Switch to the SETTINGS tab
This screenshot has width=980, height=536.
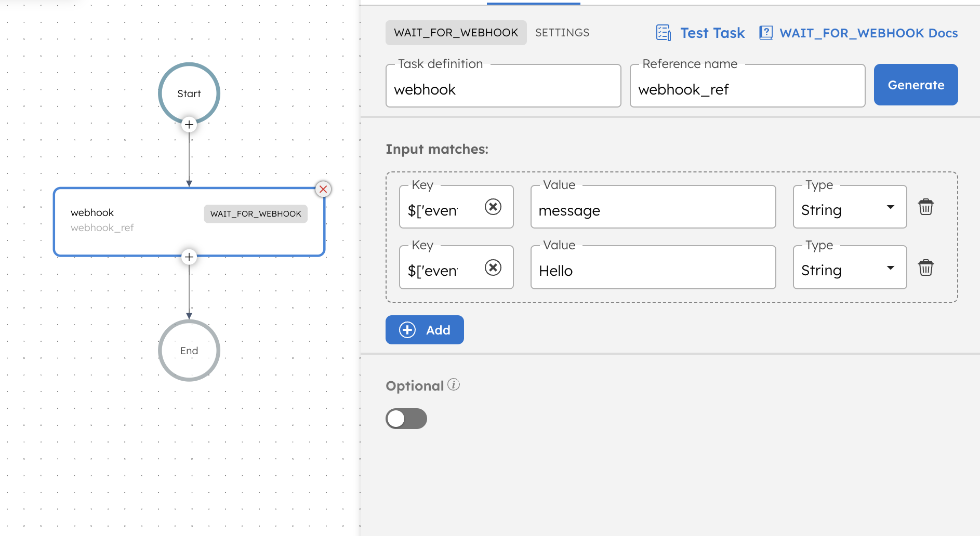(x=562, y=33)
